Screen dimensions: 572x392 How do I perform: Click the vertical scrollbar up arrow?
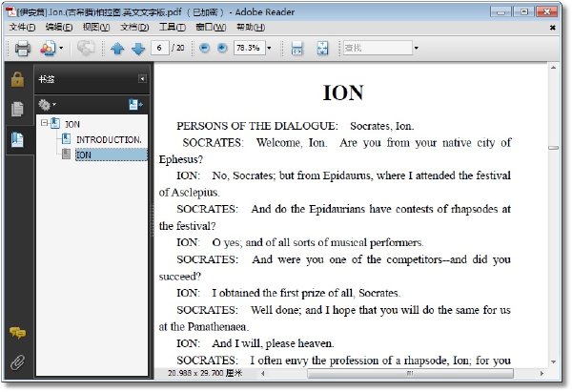[x=553, y=68]
